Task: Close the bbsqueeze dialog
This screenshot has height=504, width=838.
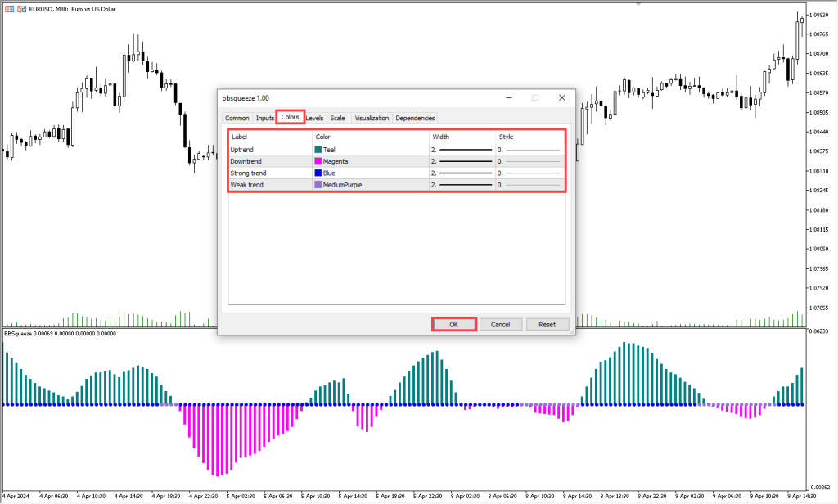Action: pyautogui.click(x=561, y=98)
